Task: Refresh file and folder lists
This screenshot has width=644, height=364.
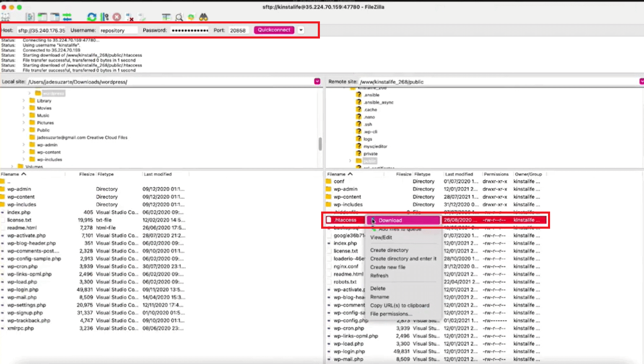Action: tap(91, 17)
